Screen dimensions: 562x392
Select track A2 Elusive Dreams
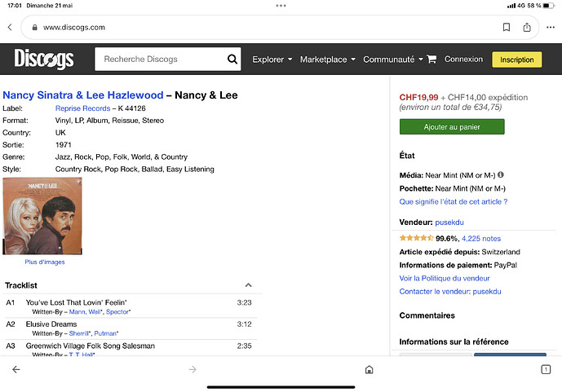pos(51,324)
